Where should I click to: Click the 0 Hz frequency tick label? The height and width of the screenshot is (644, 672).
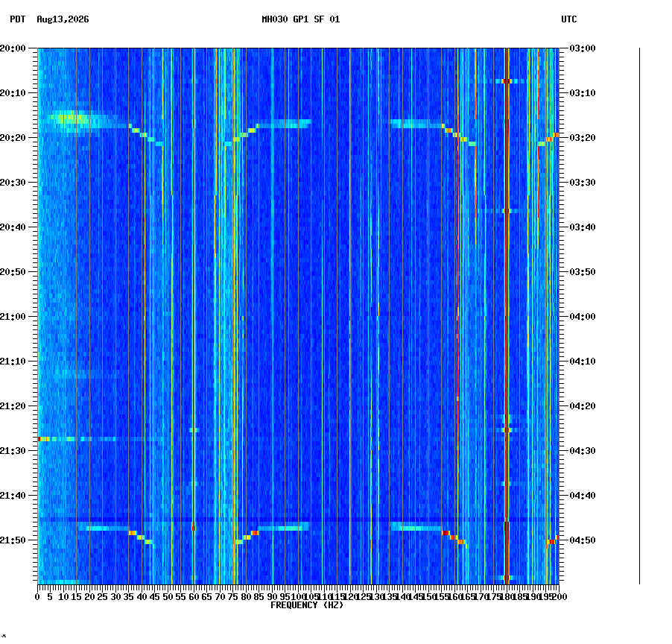pyautogui.click(x=38, y=597)
